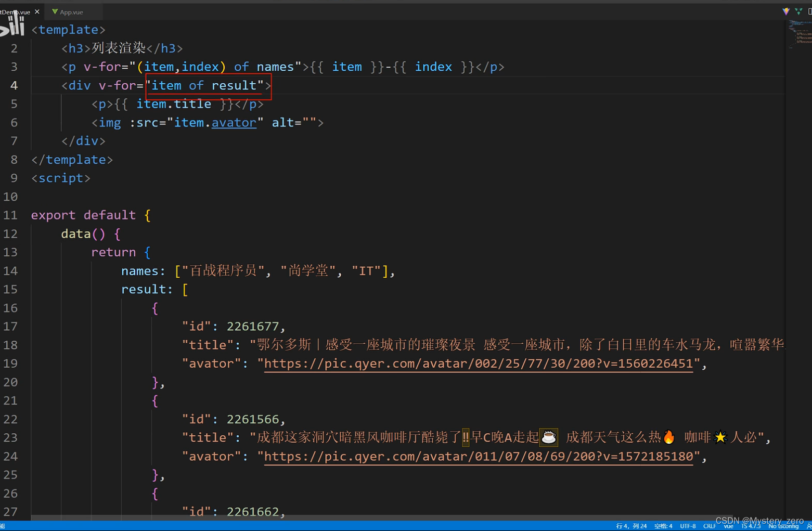The height and width of the screenshot is (531, 812).
Task: Change indentation via '空格: 4' status item
Action: coord(663,526)
